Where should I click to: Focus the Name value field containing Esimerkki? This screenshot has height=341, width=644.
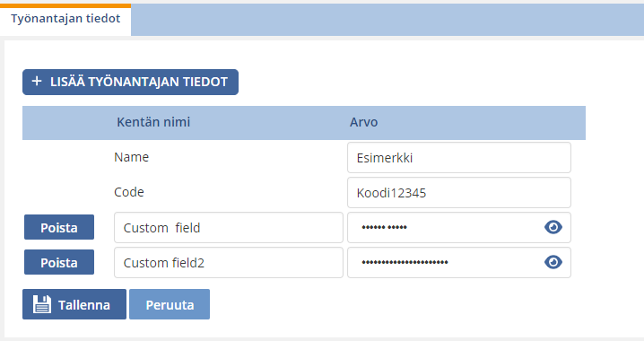[459, 158]
